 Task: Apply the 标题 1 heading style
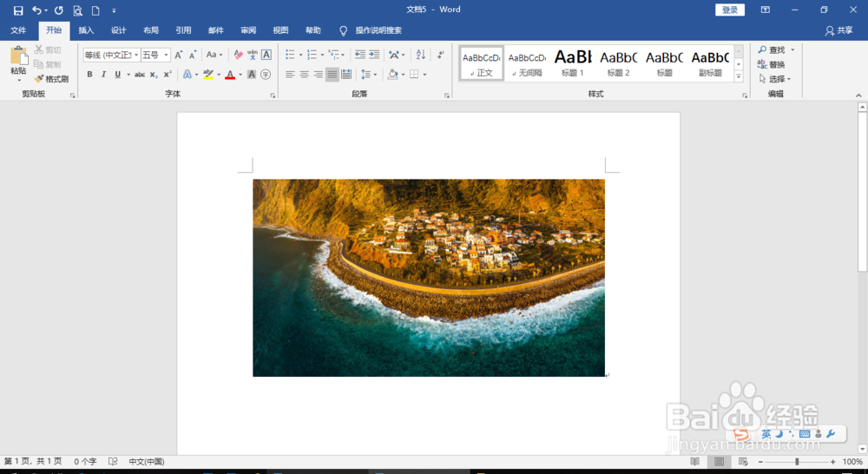573,63
